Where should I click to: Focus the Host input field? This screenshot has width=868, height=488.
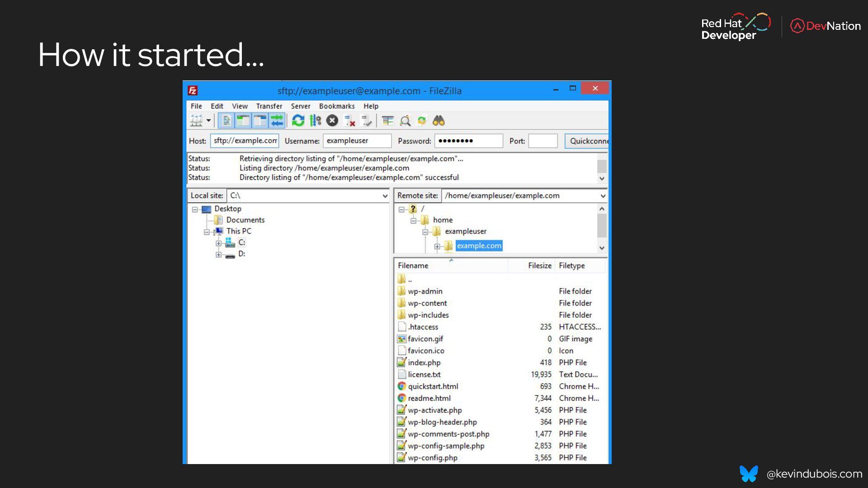click(x=245, y=141)
